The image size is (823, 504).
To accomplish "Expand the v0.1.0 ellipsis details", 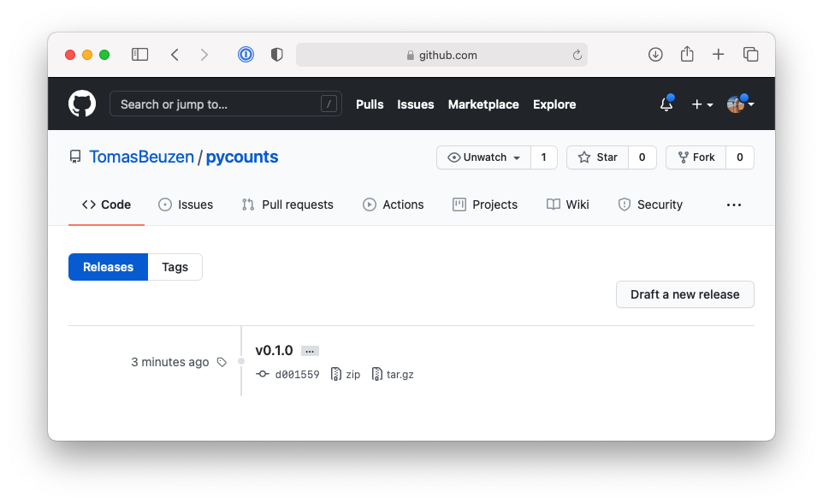I will [x=310, y=351].
